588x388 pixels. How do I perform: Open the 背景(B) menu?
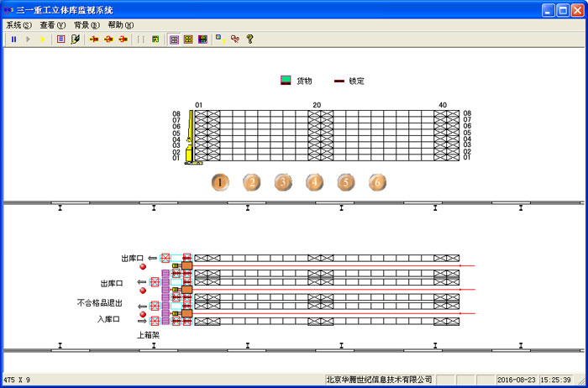pos(87,25)
